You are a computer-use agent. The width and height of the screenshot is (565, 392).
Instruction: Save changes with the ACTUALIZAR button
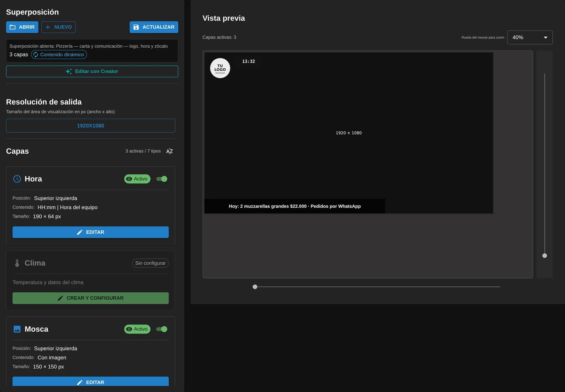coord(154,27)
